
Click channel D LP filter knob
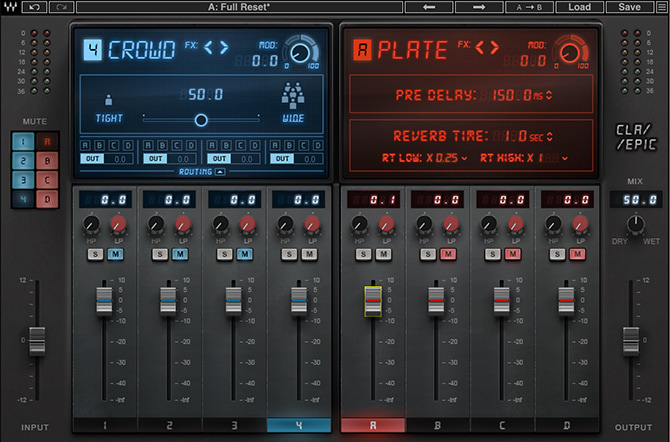[x=580, y=224]
